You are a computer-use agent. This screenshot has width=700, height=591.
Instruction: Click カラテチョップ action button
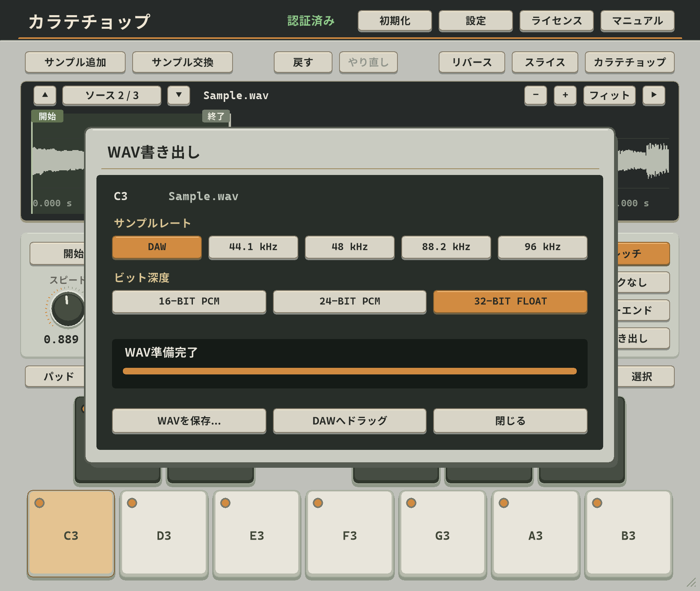630,62
